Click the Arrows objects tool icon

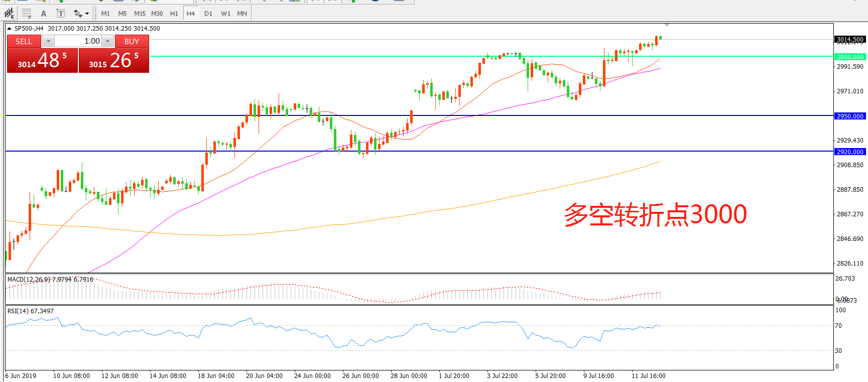(77, 14)
